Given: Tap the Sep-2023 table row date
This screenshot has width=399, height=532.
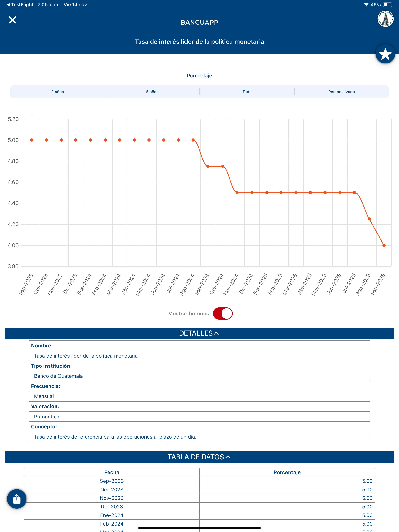Looking at the screenshot, I should pos(112,481).
